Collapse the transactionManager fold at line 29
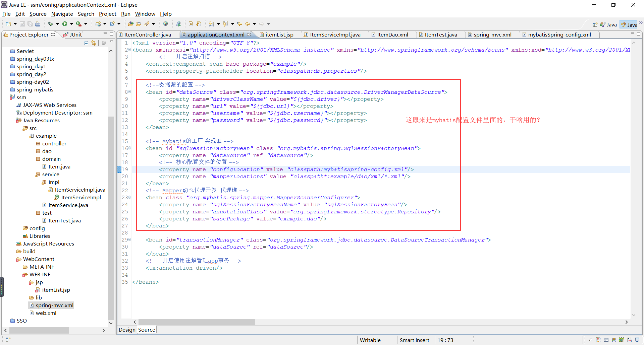 129,239
